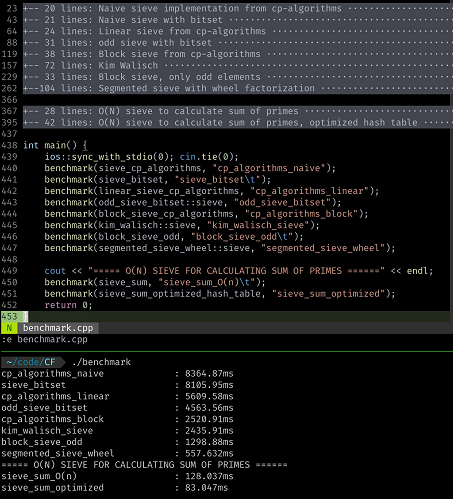
Task: Expand the Linear sieve from cp-algorithms fold
Action: coord(238,31)
